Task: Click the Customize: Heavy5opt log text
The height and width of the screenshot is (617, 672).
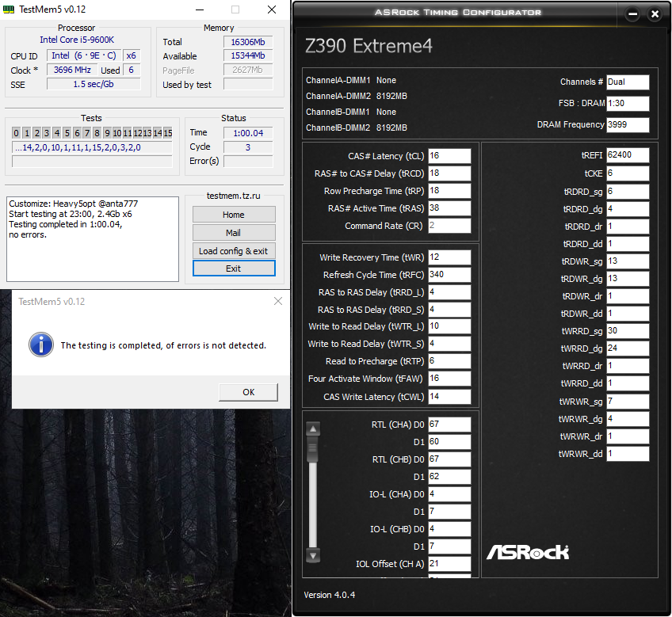Action: pos(73,204)
